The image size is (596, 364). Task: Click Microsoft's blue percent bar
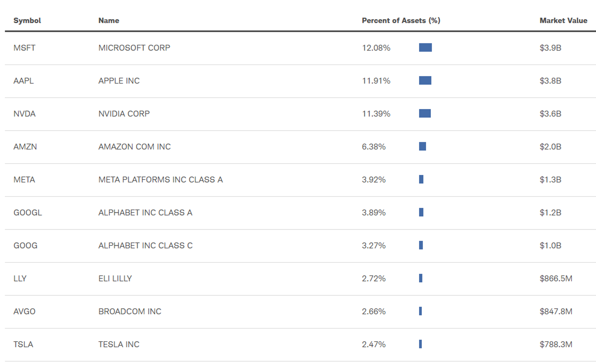point(425,47)
